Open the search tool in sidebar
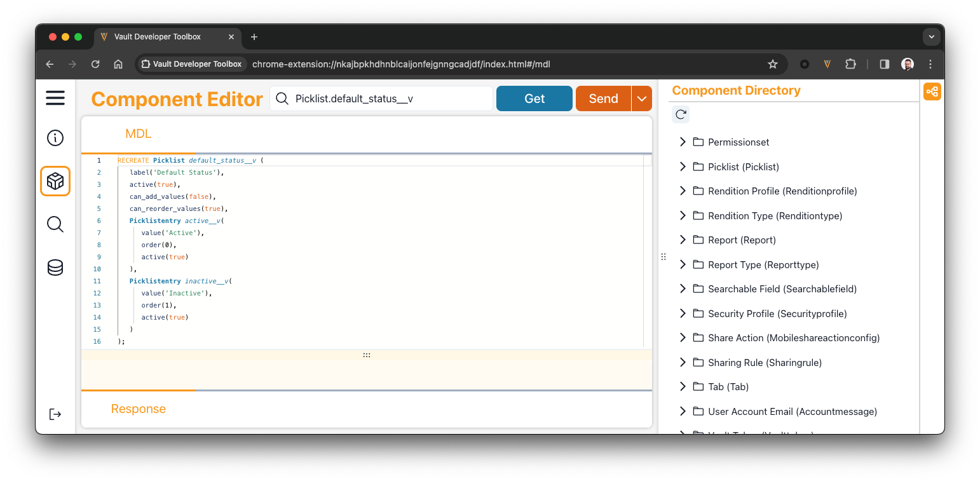 [55, 224]
